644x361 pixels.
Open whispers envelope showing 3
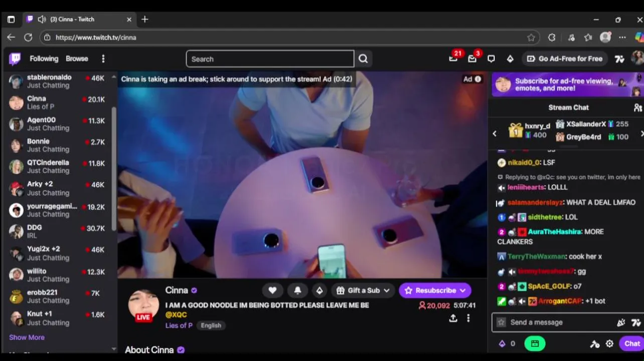(x=472, y=59)
